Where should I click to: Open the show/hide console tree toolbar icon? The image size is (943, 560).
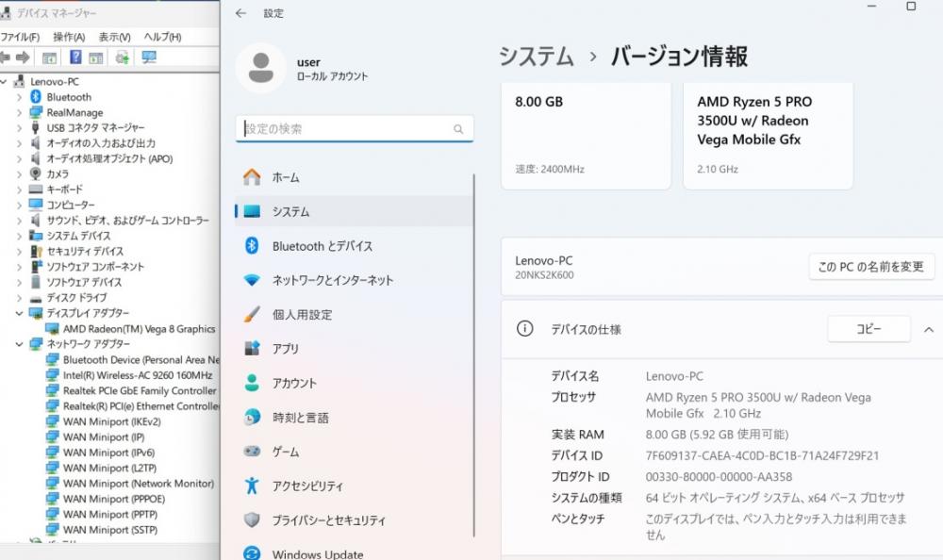point(49,58)
